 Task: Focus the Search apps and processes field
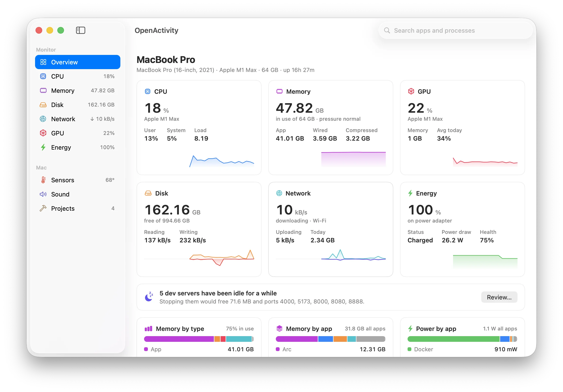pyautogui.click(x=455, y=30)
